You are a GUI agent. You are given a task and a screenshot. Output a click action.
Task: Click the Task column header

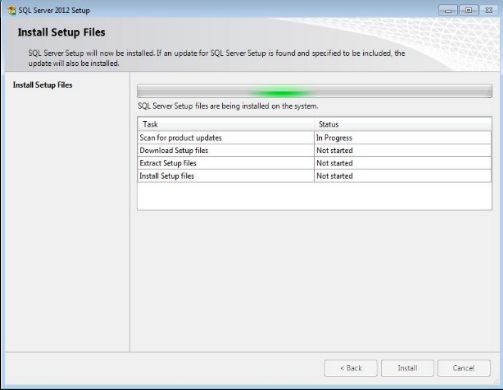tap(226, 124)
